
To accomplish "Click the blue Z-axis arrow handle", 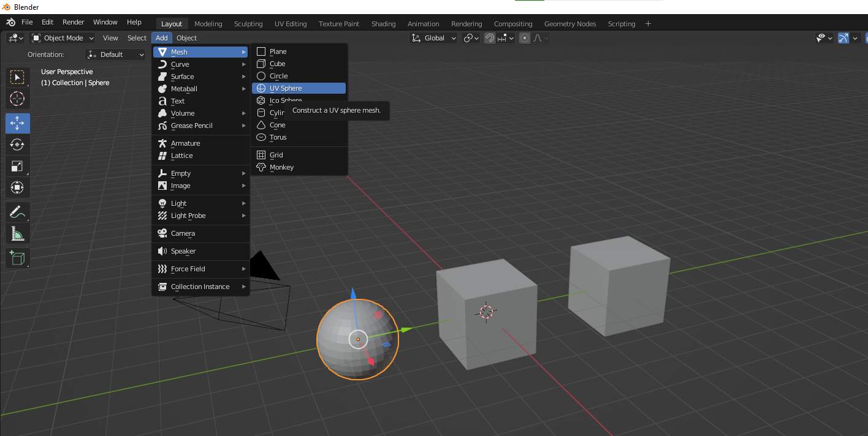I will click(353, 295).
